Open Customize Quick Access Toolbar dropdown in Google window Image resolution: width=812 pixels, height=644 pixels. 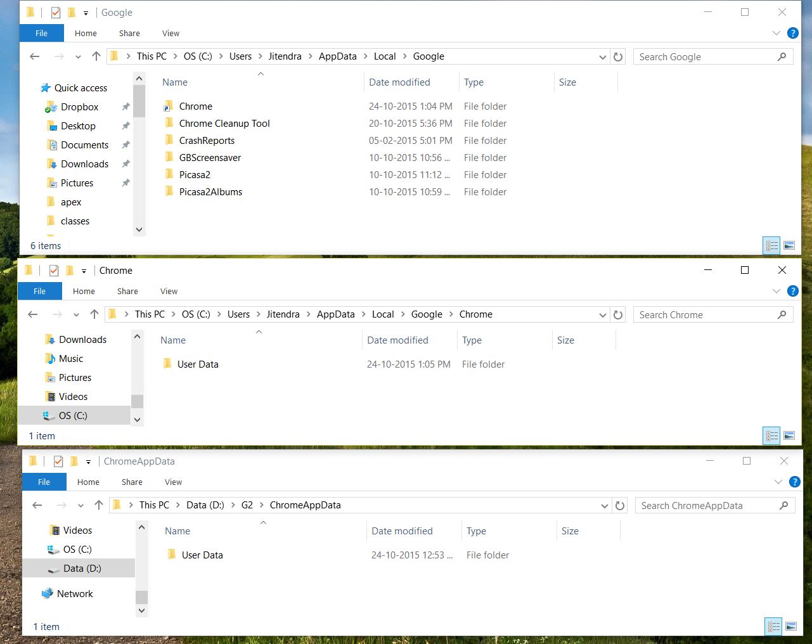(x=86, y=13)
